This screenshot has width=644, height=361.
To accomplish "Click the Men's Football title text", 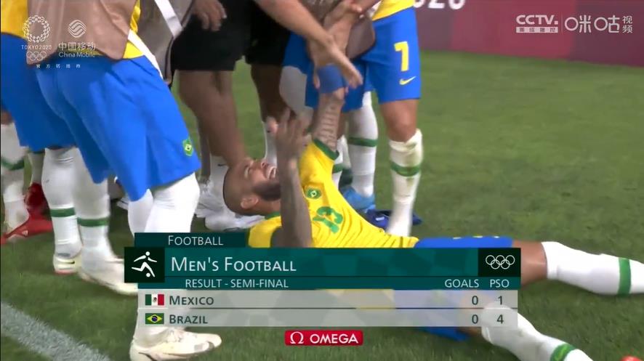I will (233, 264).
